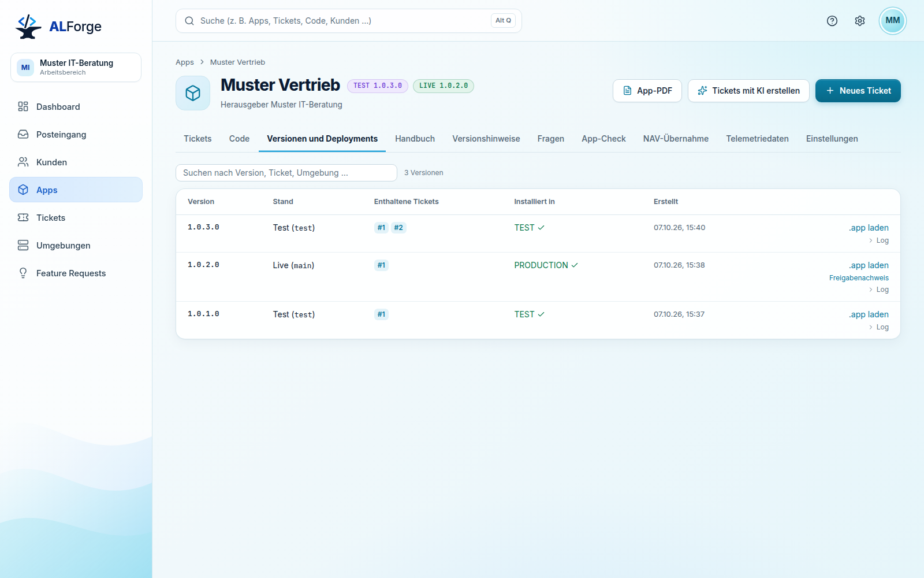Viewport: 924px width, 578px height.
Task: Click the Tickets sidebar icon
Action: tap(23, 217)
